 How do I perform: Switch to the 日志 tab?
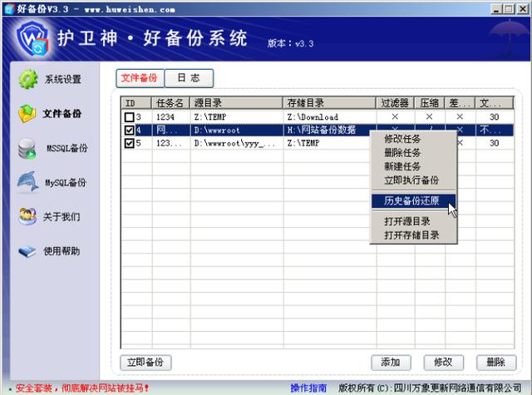[x=189, y=78]
